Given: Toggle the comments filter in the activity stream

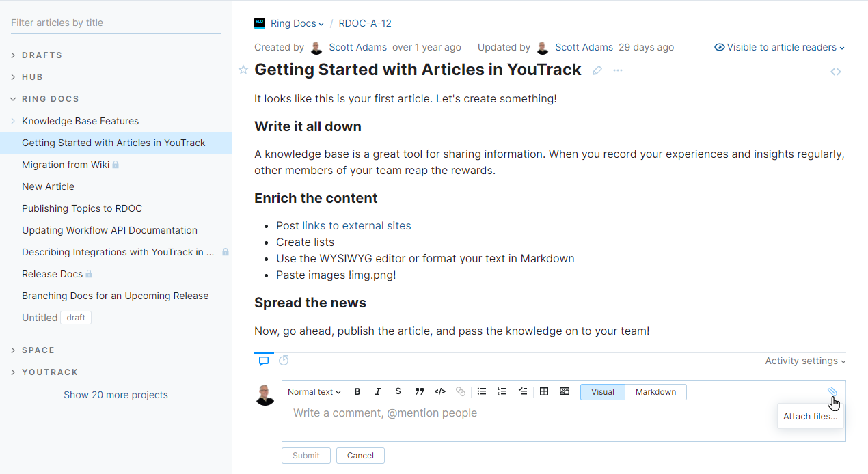Looking at the screenshot, I should pos(264,360).
